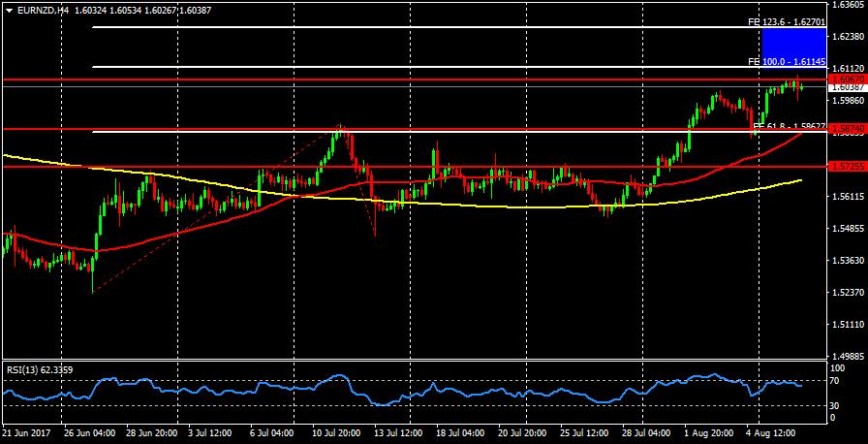Select the red 1.58360 price tag
Viewport: 868px width, 444px height.
click(x=848, y=129)
